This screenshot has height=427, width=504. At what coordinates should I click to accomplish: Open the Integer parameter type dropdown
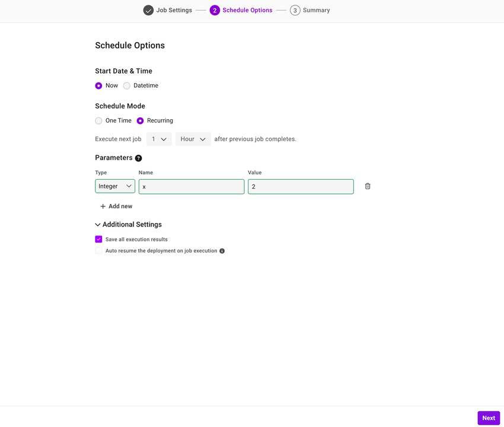pyautogui.click(x=115, y=186)
